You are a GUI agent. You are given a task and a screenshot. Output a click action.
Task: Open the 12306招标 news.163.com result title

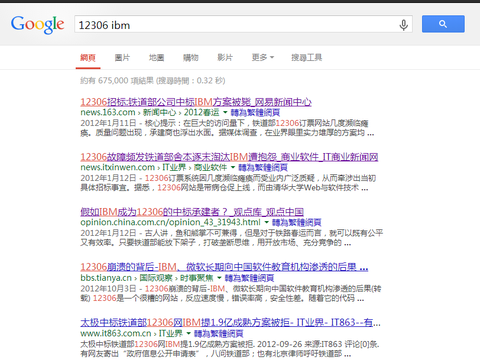[196, 102]
